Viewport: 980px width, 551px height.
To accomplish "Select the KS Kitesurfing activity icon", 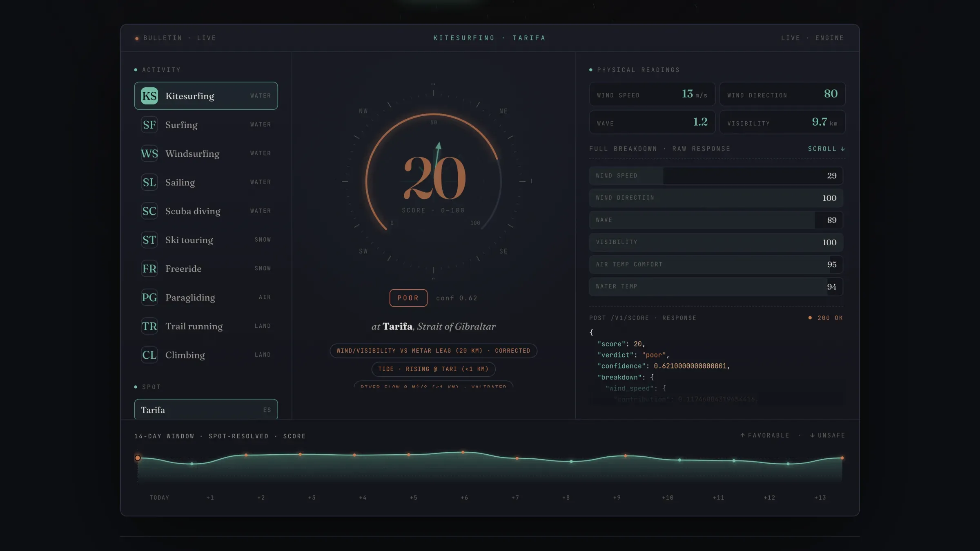I will click(149, 96).
